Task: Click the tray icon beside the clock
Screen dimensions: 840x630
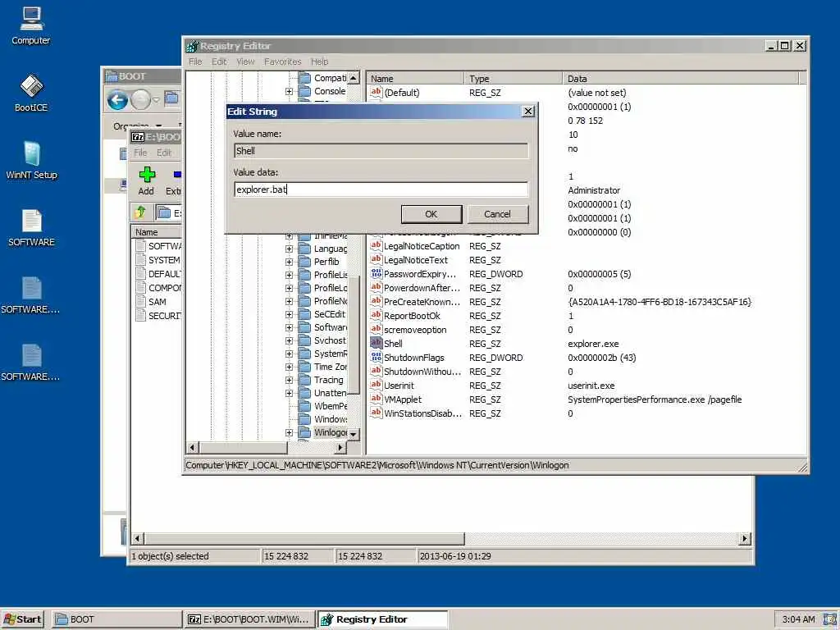Action: tap(830, 619)
